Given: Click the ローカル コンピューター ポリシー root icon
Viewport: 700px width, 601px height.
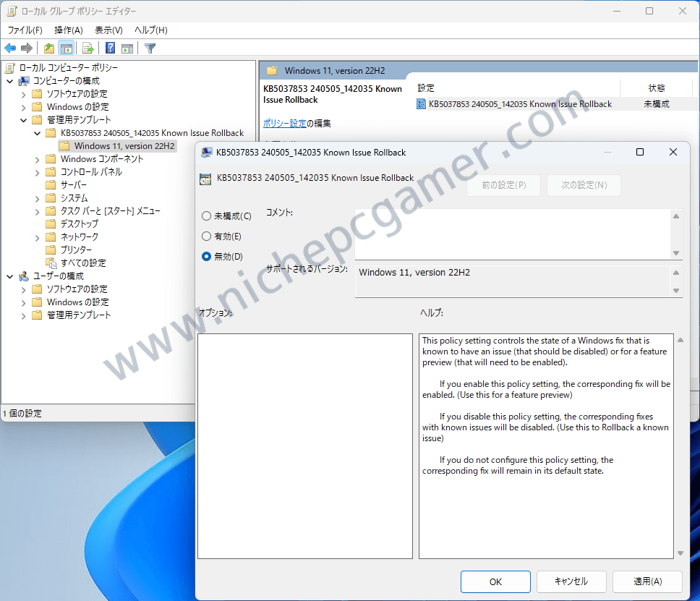Looking at the screenshot, I should [10, 68].
